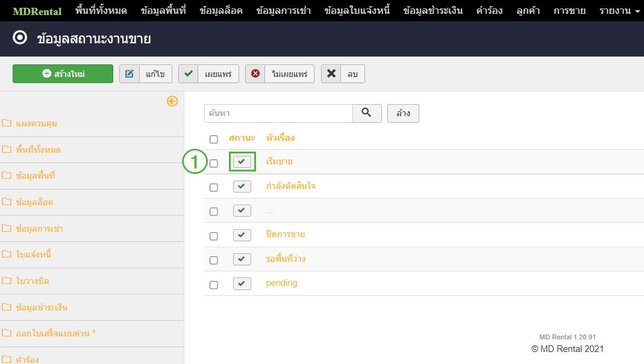This screenshot has height=364, width=644.
Task: Click the MD Rental 1.20.91 version text
Action: point(567,337)
